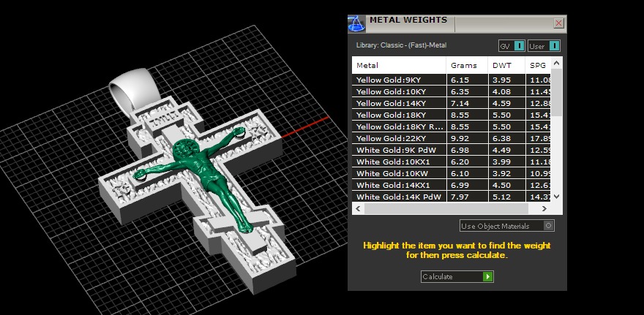Click the horizontal scrollbar left arrow
This screenshot has height=315, width=644.
tap(358, 209)
